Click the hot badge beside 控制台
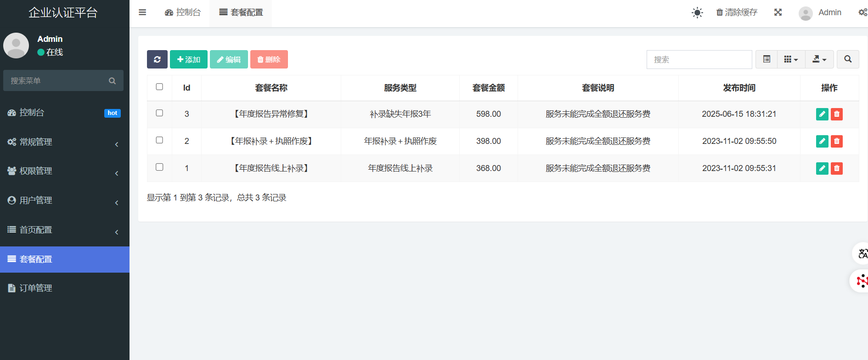Image resolution: width=868 pixels, height=360 pixels. coord(113,113)
